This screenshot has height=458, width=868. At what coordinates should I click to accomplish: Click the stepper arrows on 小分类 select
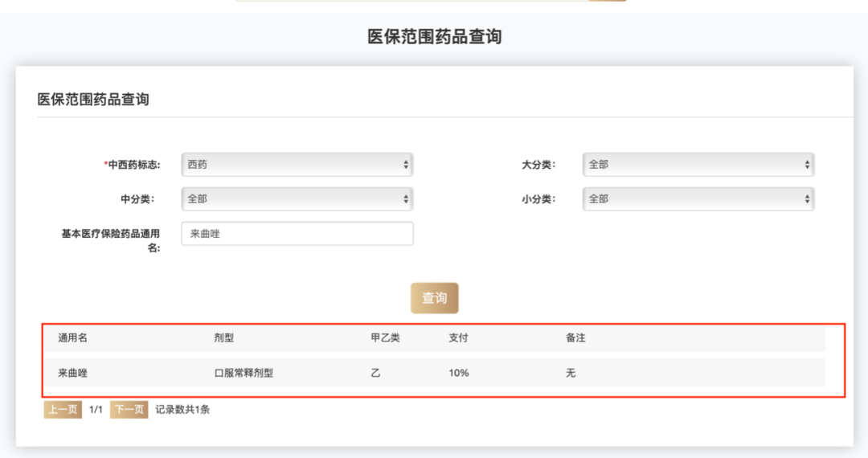pos(807,198)
